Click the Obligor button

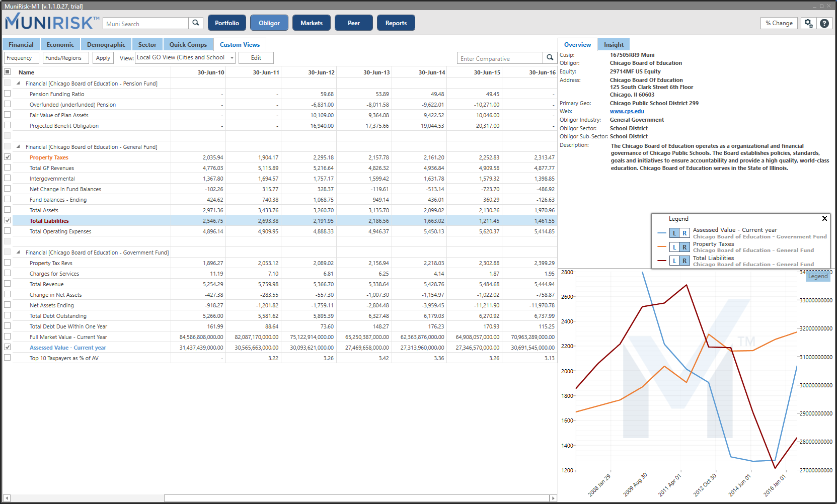point(269,23)
